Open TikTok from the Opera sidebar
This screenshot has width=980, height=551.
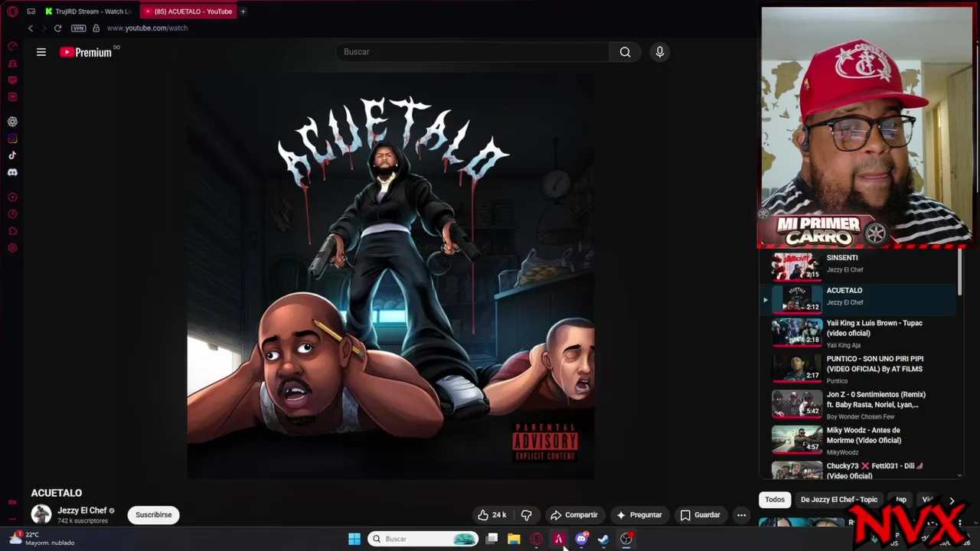tap(12, 155)
